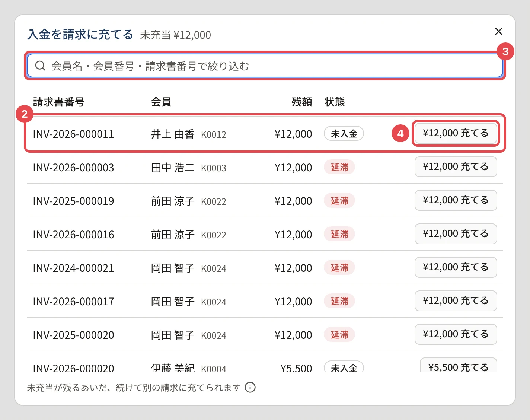Click the 請求書番号 column header

(x=59, y=102)
